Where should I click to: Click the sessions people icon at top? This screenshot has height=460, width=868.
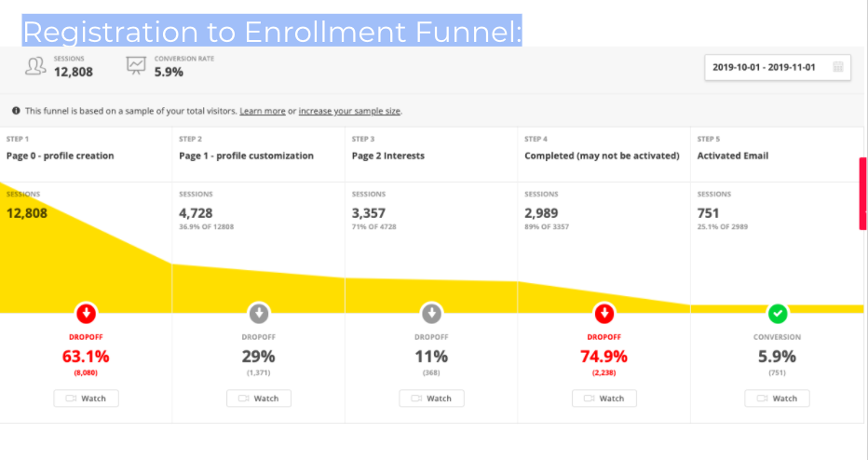click(x=35, y=66)
